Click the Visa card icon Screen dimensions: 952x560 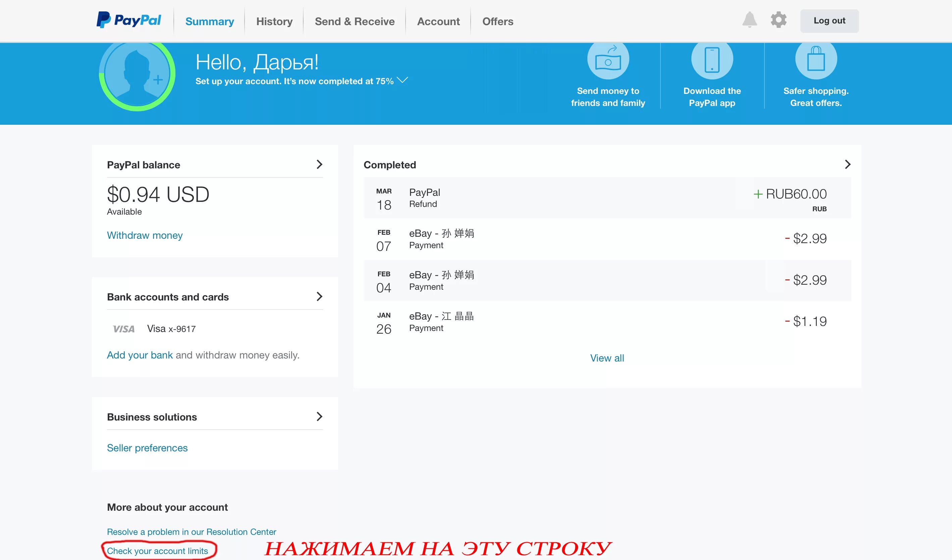123,328
